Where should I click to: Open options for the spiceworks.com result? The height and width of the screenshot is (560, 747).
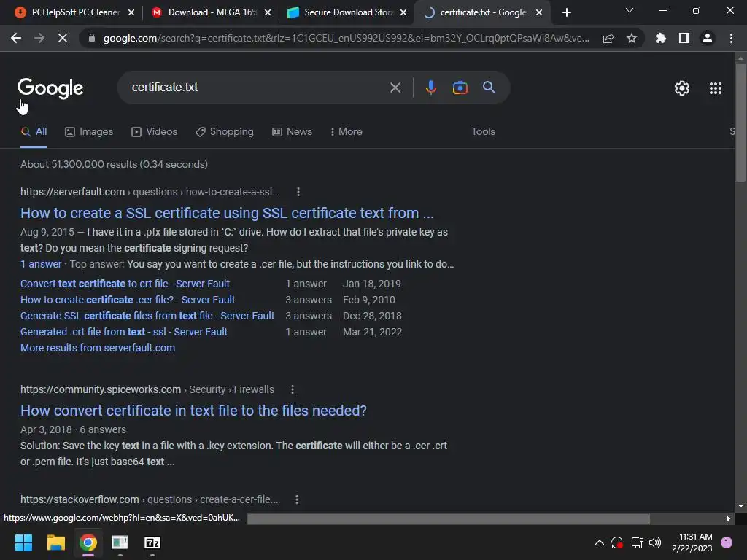(x=293, y=389)
